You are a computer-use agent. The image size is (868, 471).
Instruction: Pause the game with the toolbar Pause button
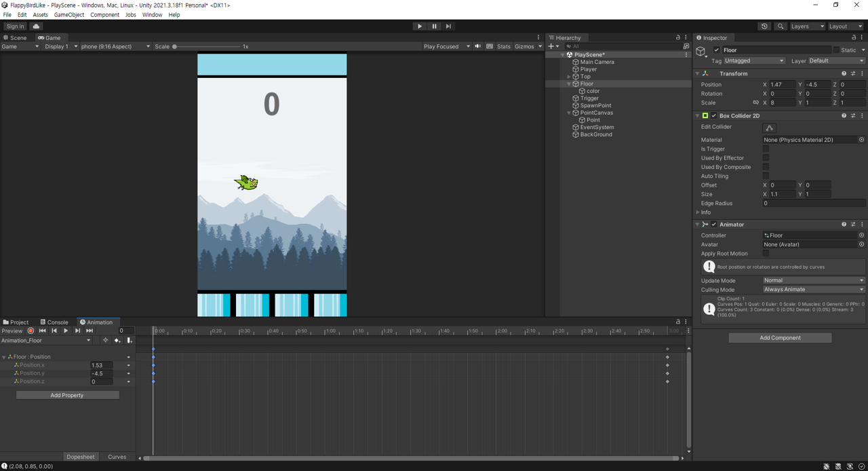[434, 26]
